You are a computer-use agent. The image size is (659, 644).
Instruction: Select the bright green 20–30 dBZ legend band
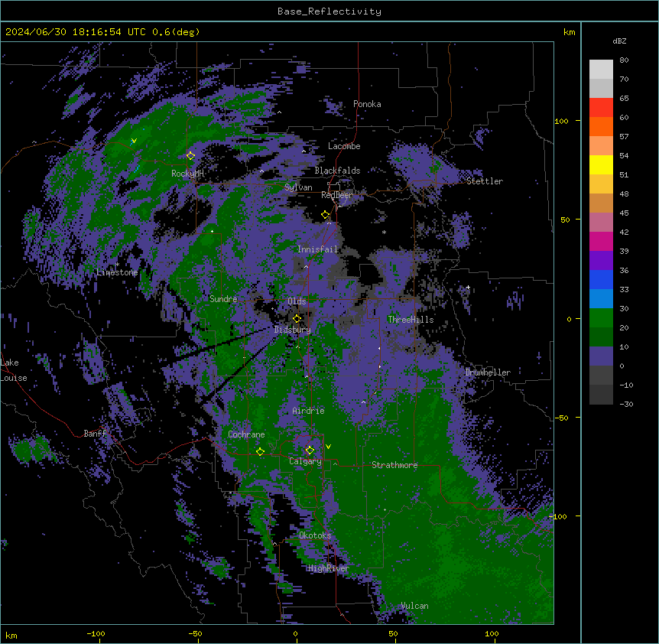601,318
